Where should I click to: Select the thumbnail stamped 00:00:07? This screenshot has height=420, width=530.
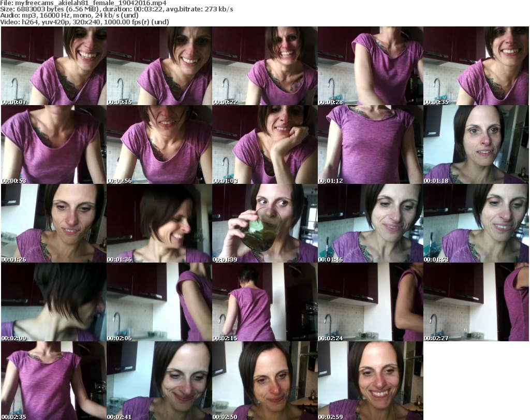[54, 66]
